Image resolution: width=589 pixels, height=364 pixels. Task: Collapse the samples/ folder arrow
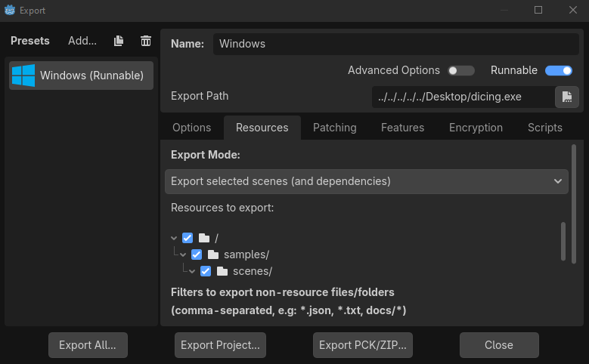[184, 254]
